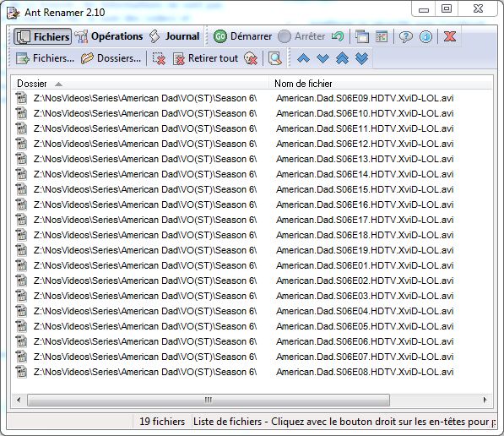504x436 pixels.
Task: Select file American.Dad.S06E01.HDTV.XviD-LOL.avi
Action: pyautogui.click(x=365, y=265)
